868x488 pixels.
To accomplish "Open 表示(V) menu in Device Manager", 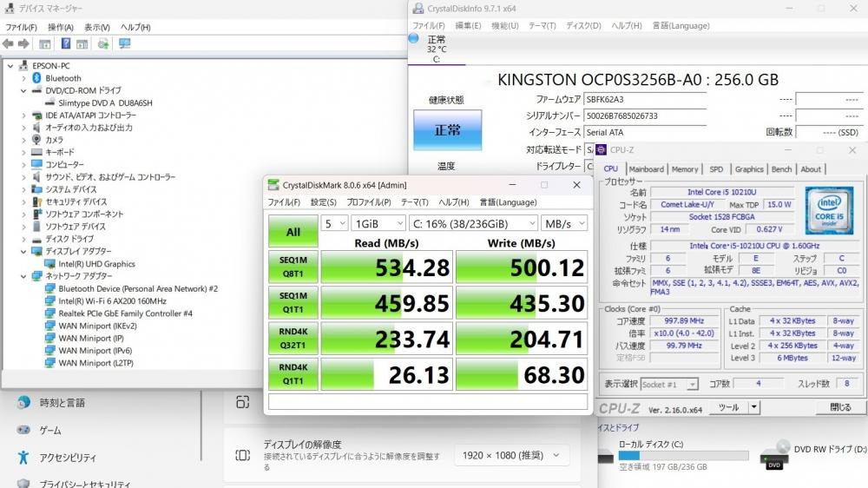I will 97,27.
